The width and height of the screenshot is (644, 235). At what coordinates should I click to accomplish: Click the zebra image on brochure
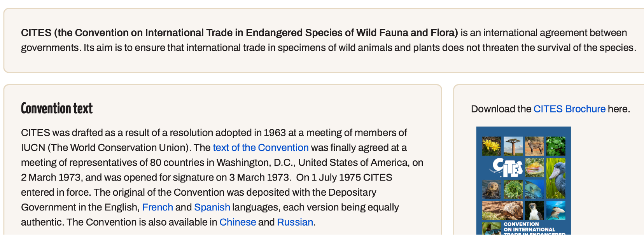click(x=534, y=146)
